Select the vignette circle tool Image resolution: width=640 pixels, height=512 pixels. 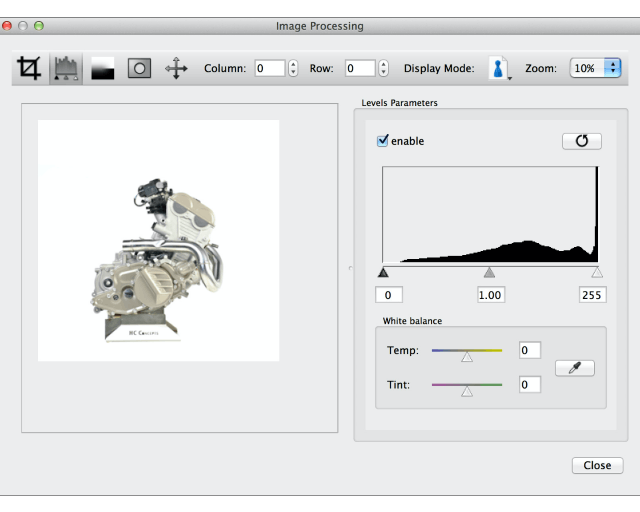(x=139, y=68)
